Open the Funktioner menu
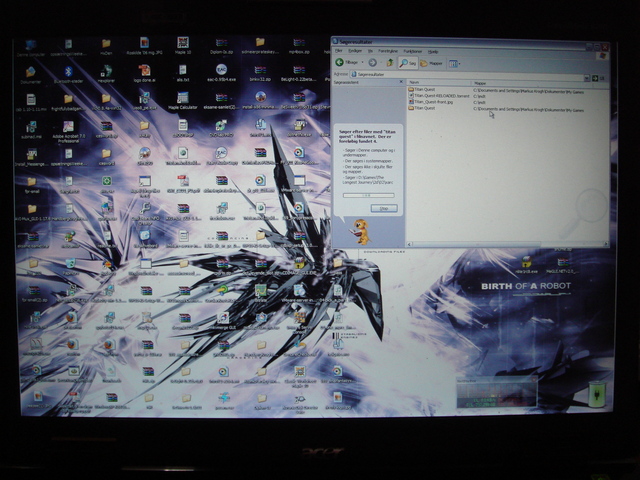The image size is (640, 480). [x=413, y=52]
